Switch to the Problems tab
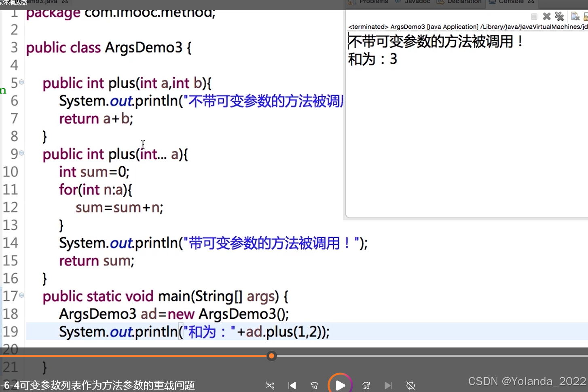 pyautogui.click(x=369, y=2)
